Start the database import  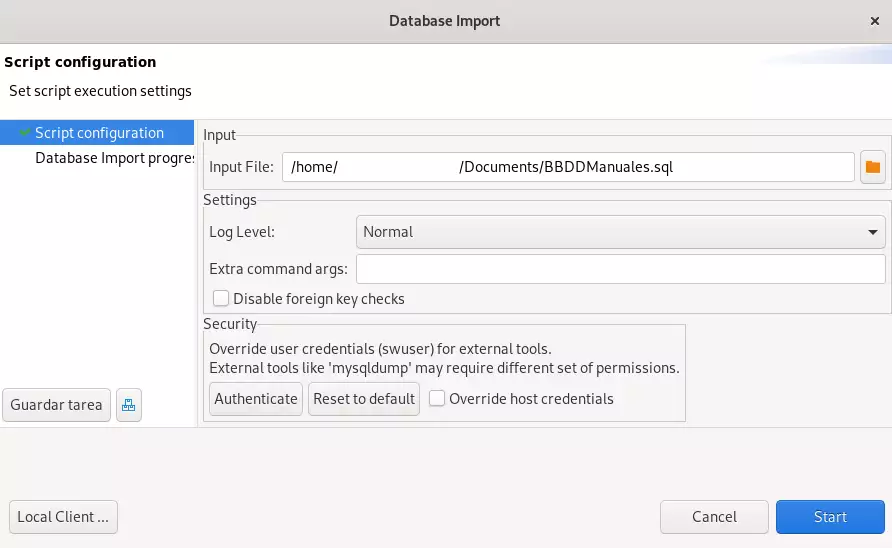[x=830, y=517]
